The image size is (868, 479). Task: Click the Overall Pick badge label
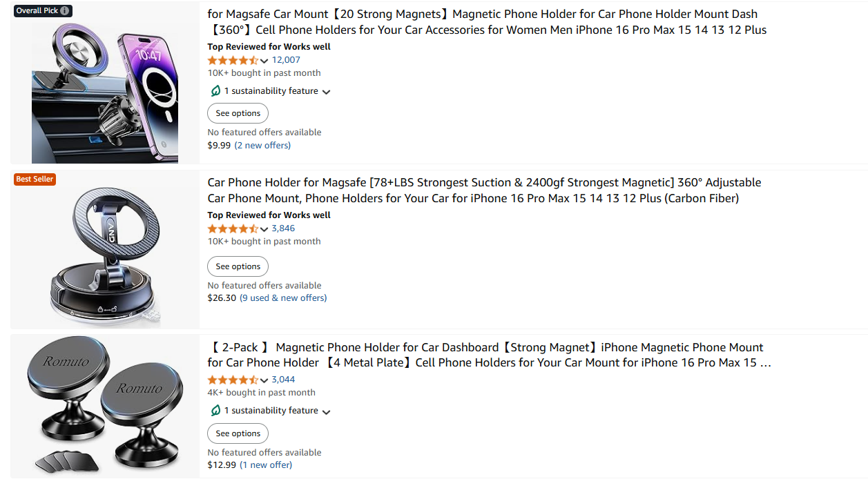pyautogui.click(x=37, y=11)
